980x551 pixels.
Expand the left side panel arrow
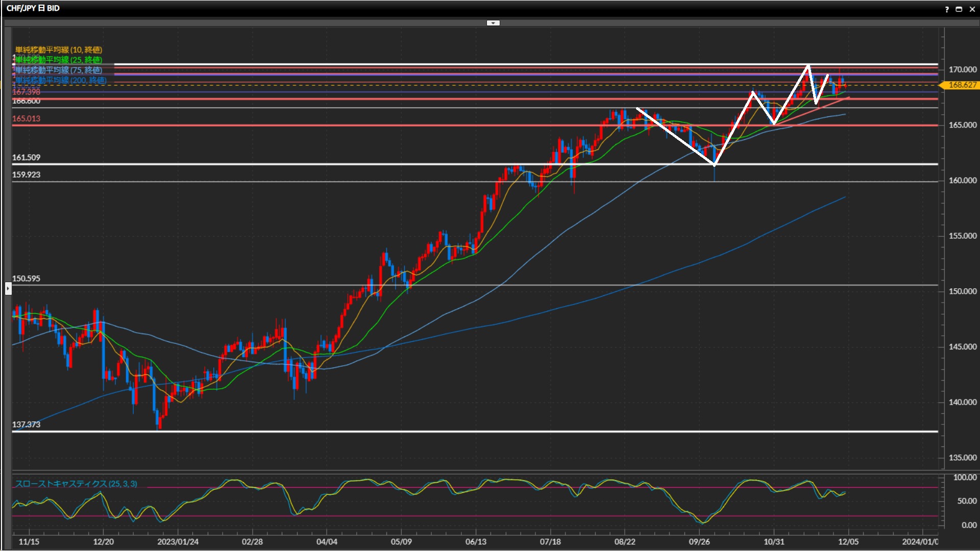point(8,289)
